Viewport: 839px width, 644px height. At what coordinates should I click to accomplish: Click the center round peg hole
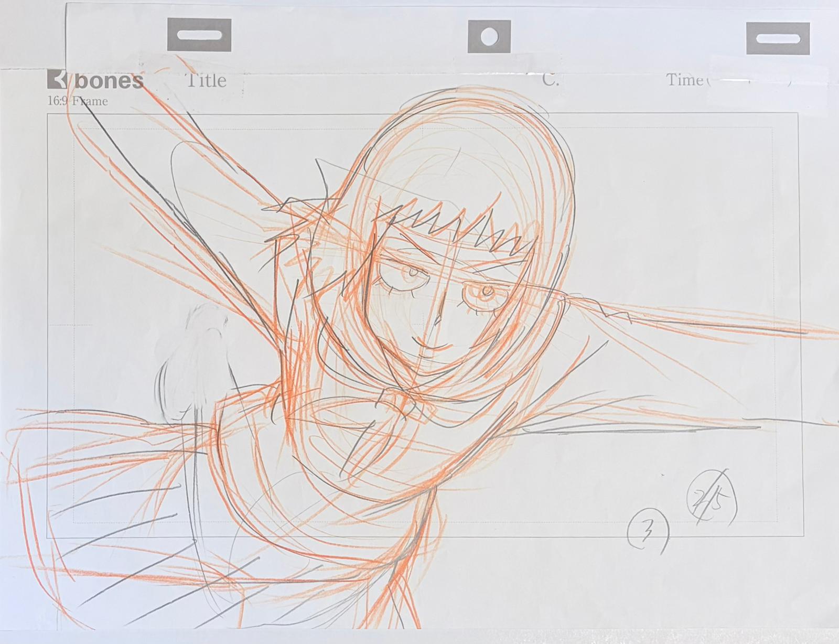click(489, 36)
